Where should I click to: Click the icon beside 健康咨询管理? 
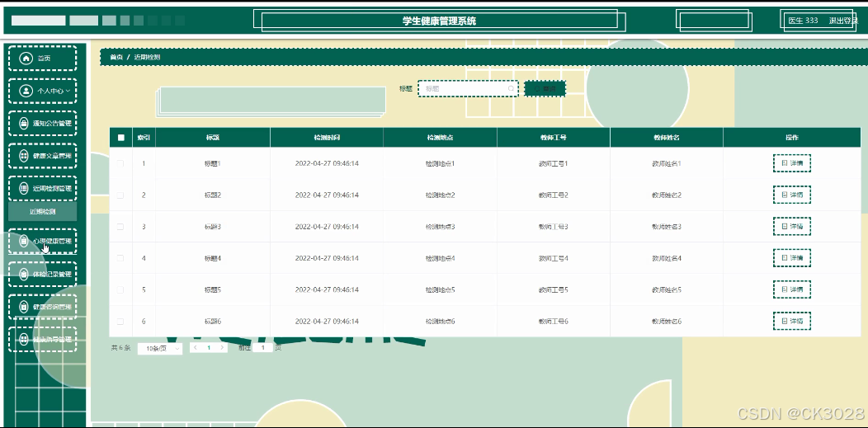24,306
